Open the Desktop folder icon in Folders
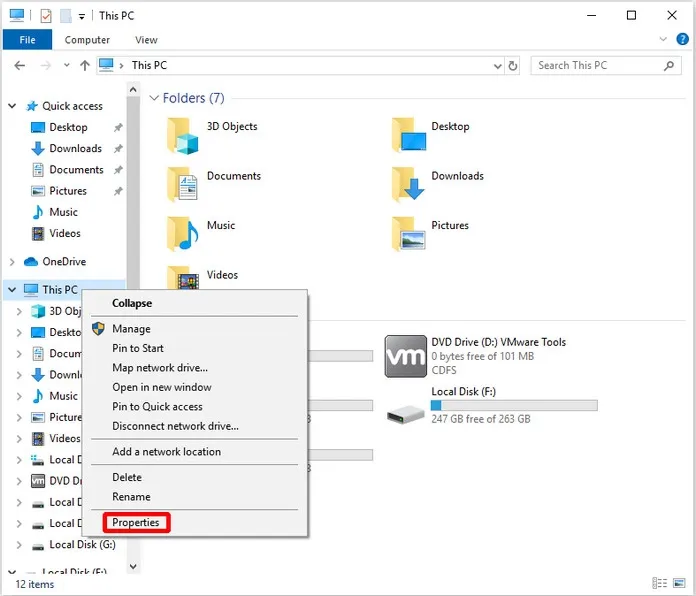The image size is (696, 596). point(409,135)
